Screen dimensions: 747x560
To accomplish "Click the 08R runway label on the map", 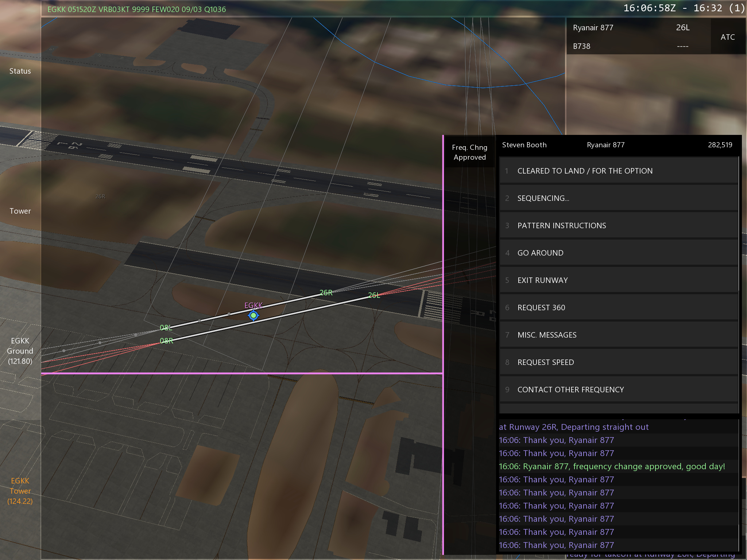I will [166, 341].
